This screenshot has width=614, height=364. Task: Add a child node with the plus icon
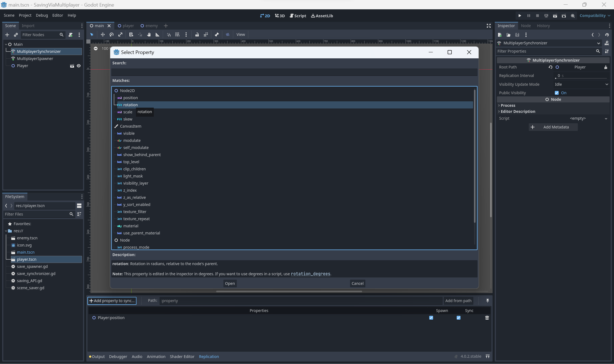coord(7,35)
